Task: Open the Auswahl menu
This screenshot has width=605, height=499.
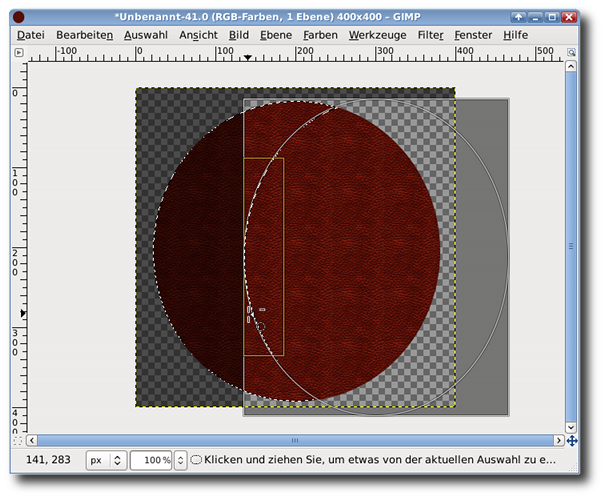Action: pos(146,35)
